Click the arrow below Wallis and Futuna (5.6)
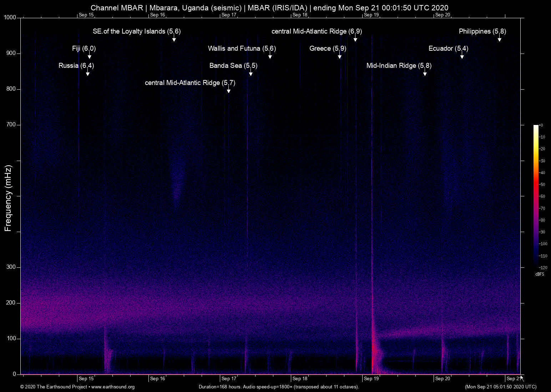551x392 pixels. click(x=270, y=56)
